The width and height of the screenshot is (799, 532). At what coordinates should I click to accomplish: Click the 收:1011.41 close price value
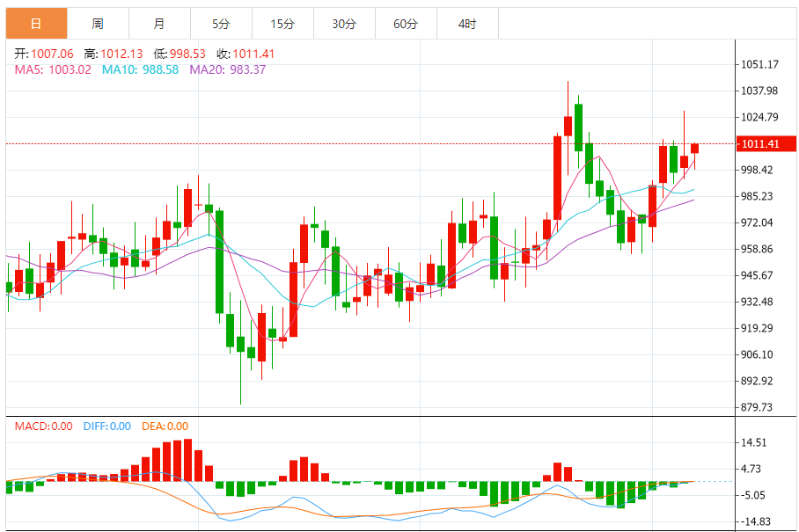click(x=246, y=54)
